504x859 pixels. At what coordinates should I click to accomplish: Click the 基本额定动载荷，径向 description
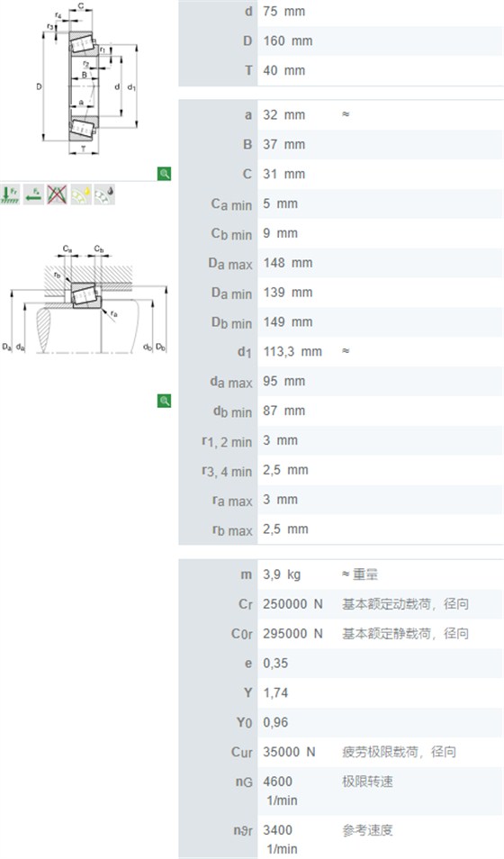pyautogui.click(x=405, y=604)
